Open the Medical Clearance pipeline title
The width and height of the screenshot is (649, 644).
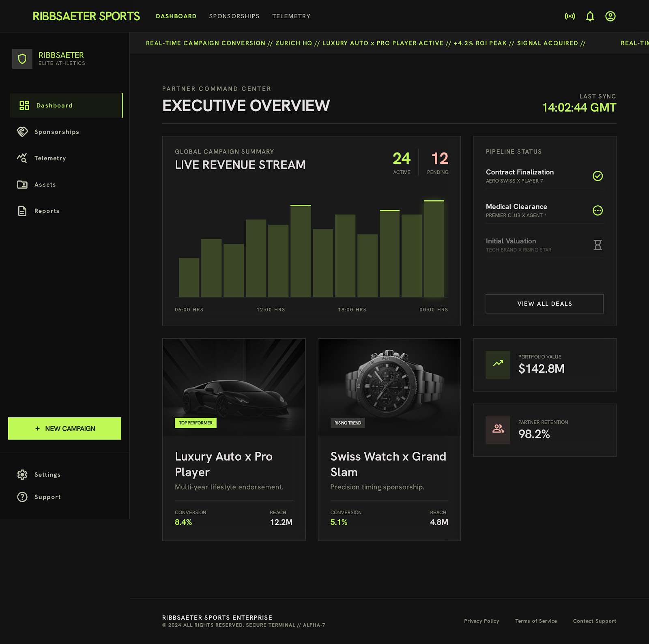[x=516, y=207]
